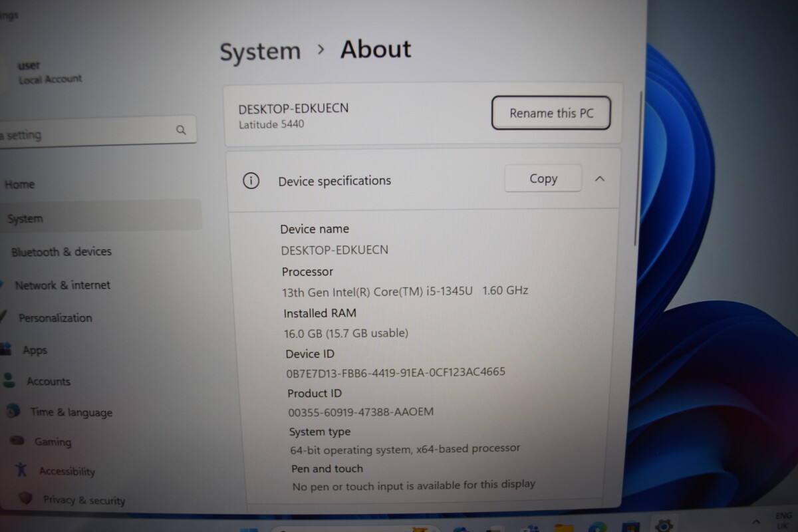
Task: Click the search magnifier icon in Settings
Action: coord(181,130)
